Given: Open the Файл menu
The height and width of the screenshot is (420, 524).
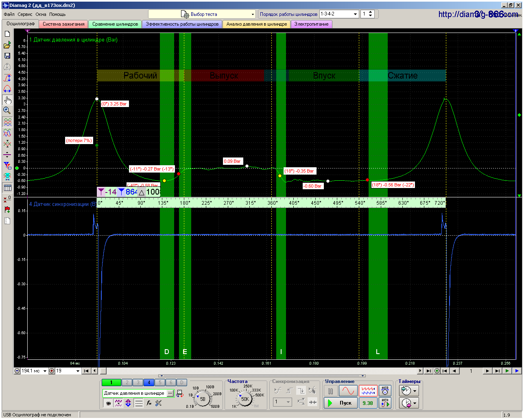Looking at the screenshot, I should [x=9, y=14].
